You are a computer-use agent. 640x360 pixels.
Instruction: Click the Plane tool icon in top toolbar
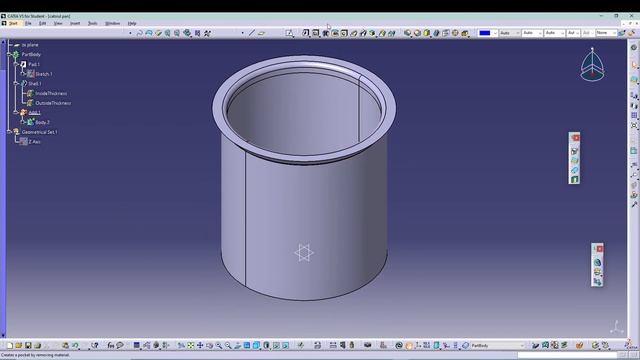(x=262, y=33)
